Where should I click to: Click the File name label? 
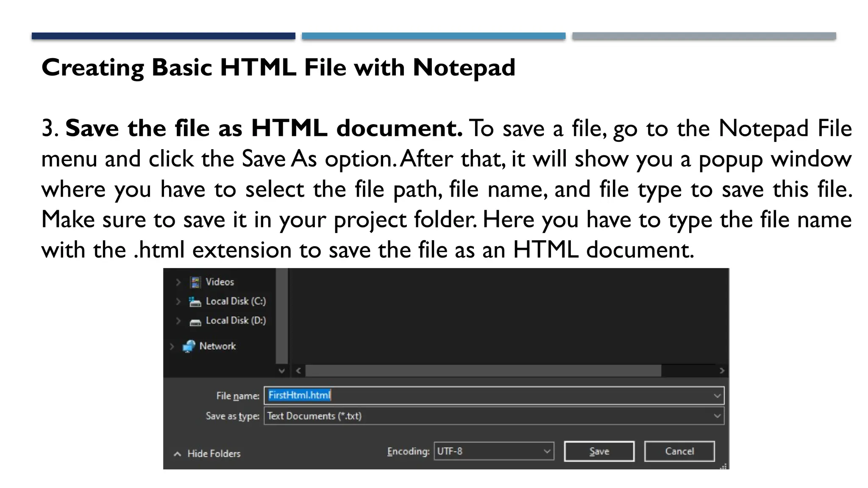[238, 396]
